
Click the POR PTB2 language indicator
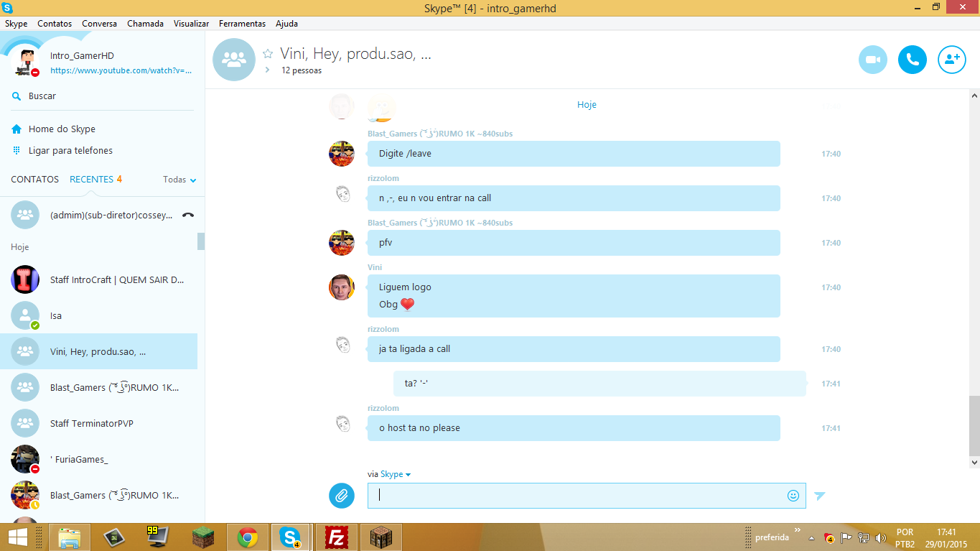tap(905, 537)
